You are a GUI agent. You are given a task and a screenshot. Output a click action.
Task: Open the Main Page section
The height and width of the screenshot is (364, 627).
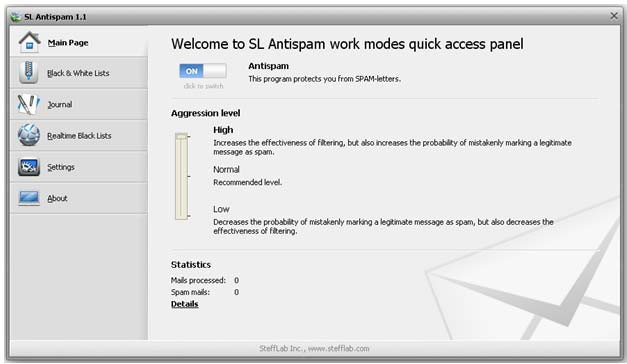tap(79, 42)
